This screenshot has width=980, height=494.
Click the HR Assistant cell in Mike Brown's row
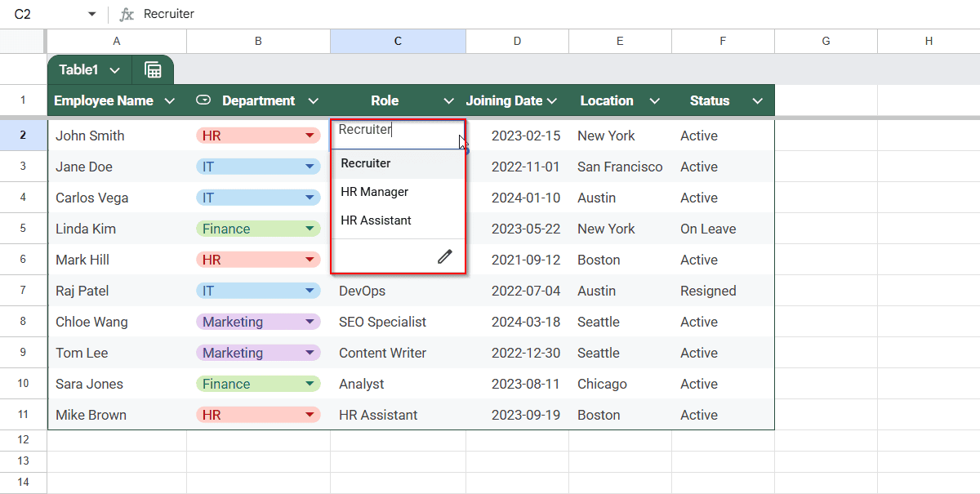click(x=398, y=415)
